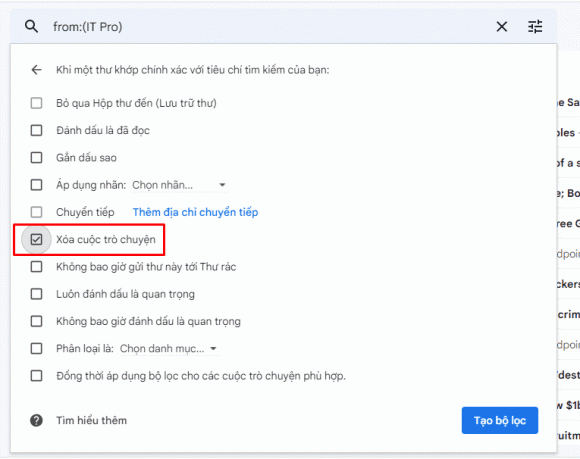Open the Chọn danh mục dropdown
580x459 pixels.
169,349
